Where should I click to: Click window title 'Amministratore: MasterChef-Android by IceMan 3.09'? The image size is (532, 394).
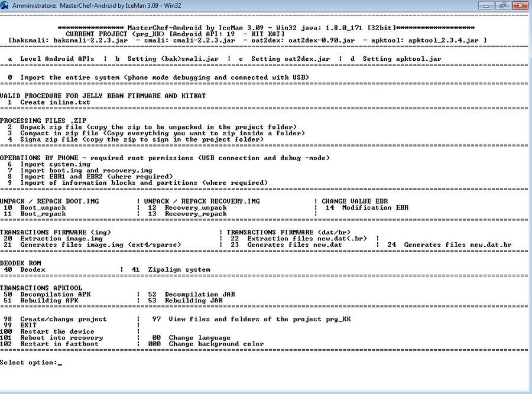[96, 5]
